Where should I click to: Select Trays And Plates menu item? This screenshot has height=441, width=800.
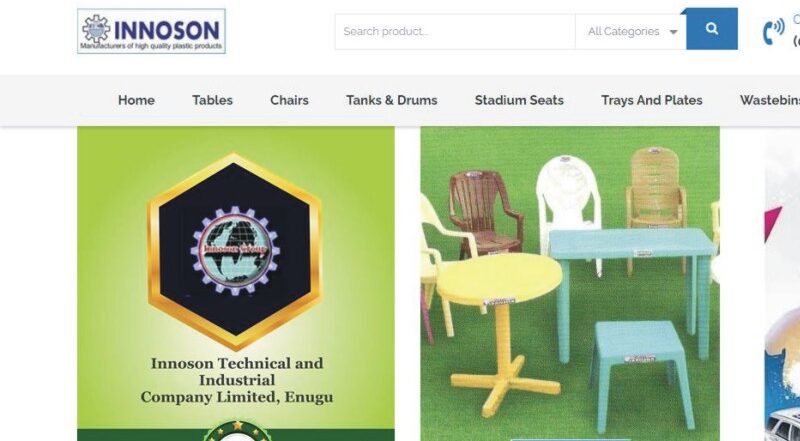point(652,100)
